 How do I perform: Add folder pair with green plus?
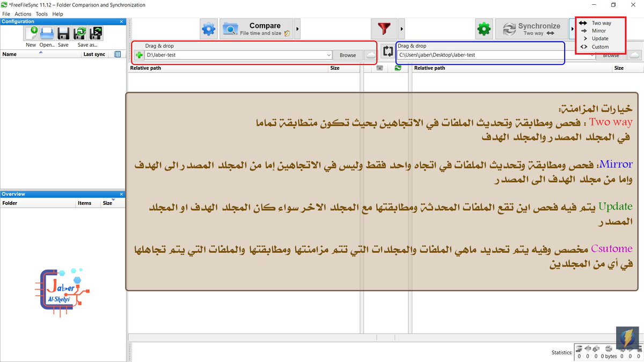139,55
